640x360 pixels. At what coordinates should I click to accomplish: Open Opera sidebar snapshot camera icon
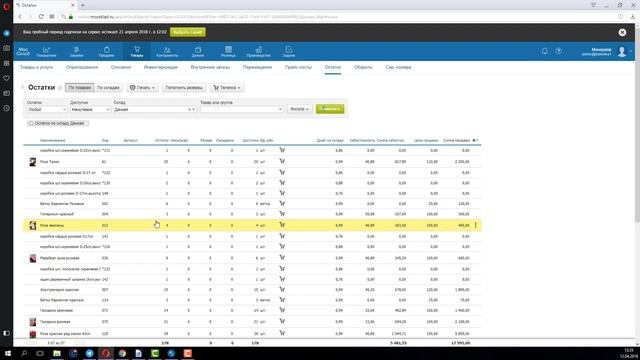7,48
